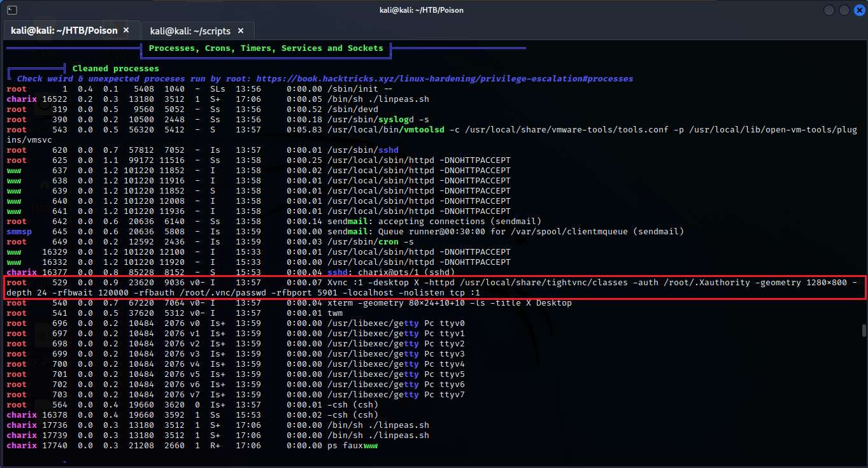
Task: Click the terminal icon in title bar
Action: tap(11, 10)
